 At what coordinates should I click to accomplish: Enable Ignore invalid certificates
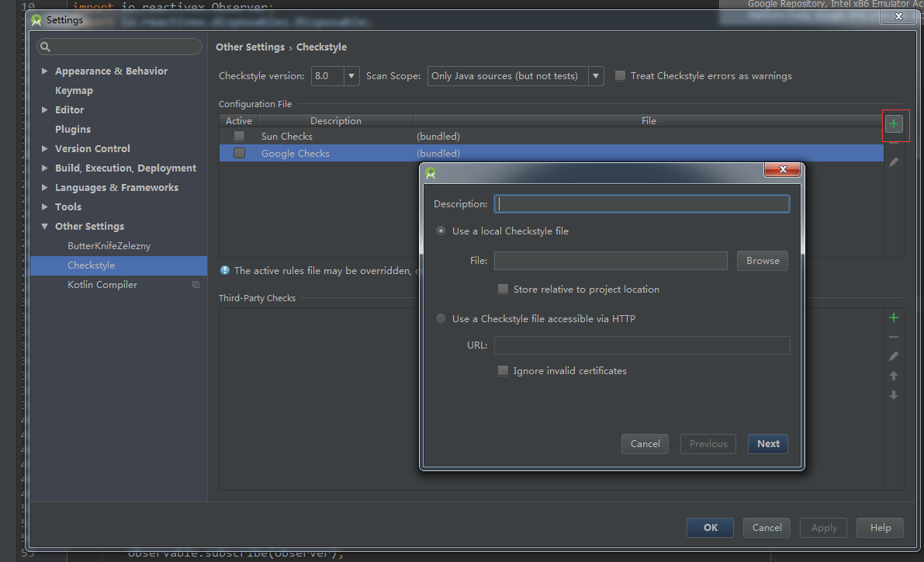click(x=503, y=371)
